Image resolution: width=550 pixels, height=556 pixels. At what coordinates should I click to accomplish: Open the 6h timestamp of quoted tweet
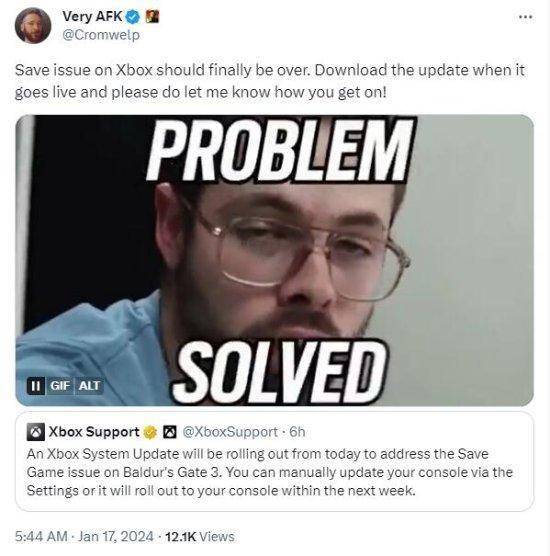297,432
